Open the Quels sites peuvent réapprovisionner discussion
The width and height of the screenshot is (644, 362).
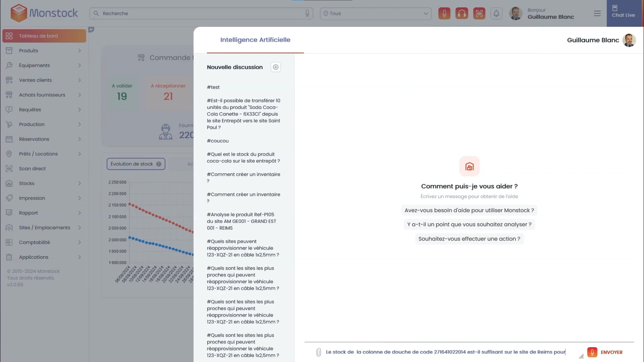pos(243,248)
